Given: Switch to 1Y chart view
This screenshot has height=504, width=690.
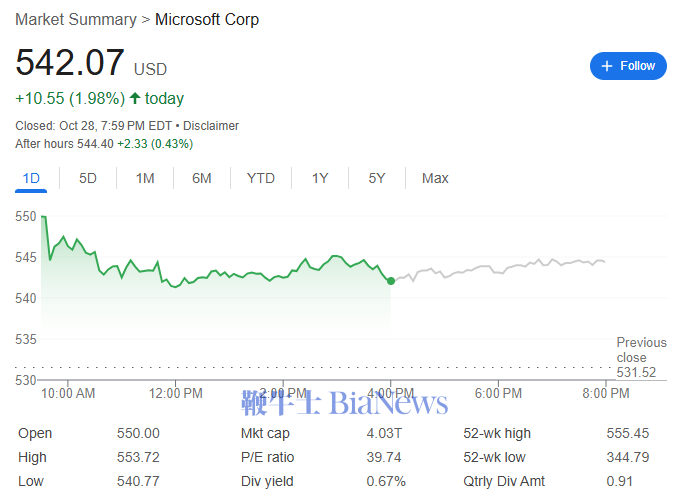Looking at the screenshot, I should point(320,178).
